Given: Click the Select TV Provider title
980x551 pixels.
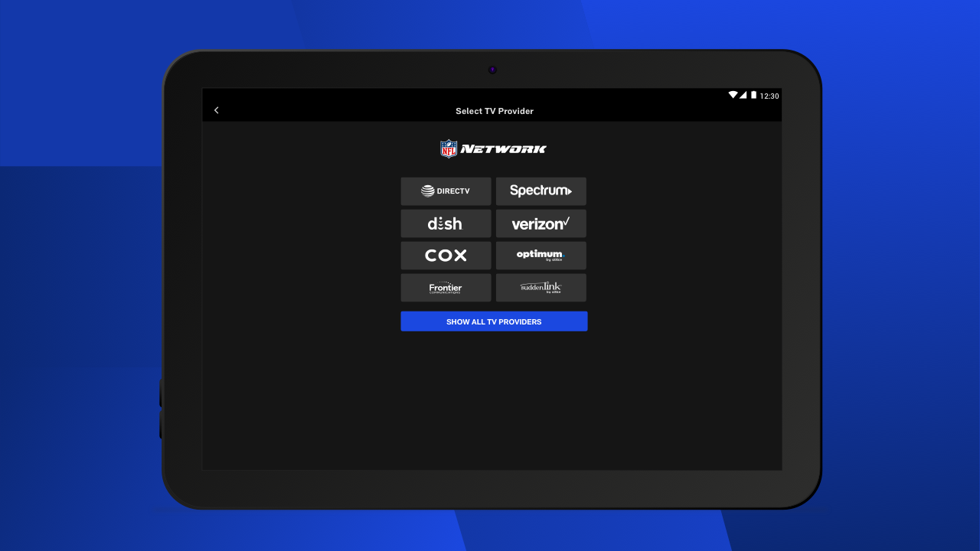Looking at the screenshot, I should [495, 111].
